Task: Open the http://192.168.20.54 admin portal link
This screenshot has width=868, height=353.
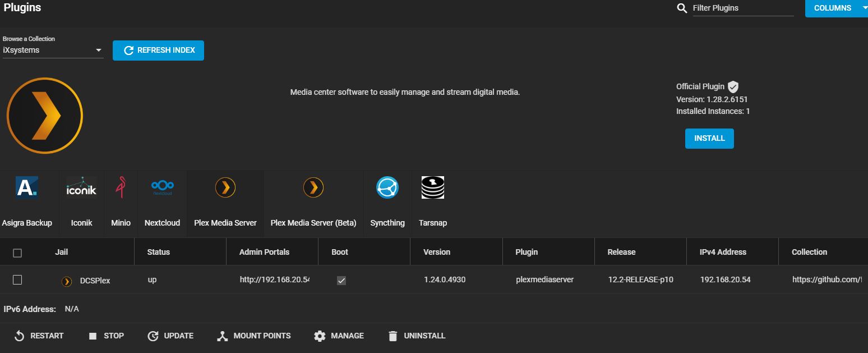Action: [x=275, y=279]
